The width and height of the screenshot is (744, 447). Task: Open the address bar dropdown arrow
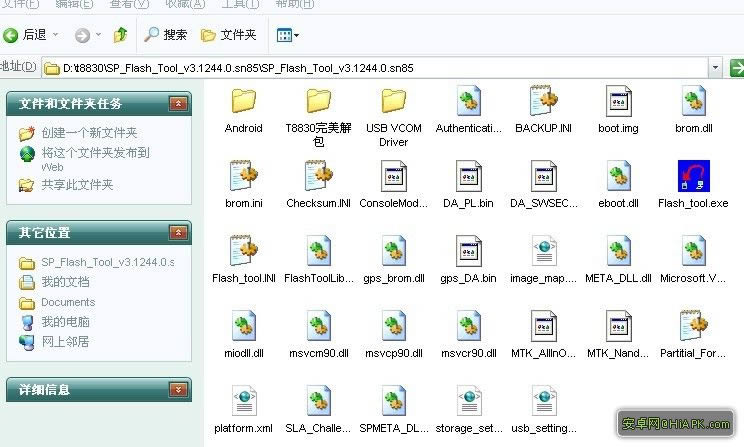click(716, 68)
